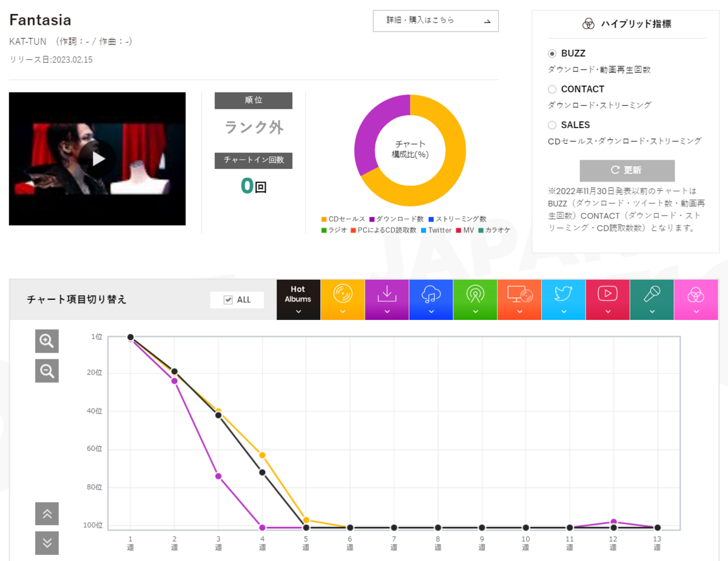Zoom in on the chart

[x=47, y=341]
